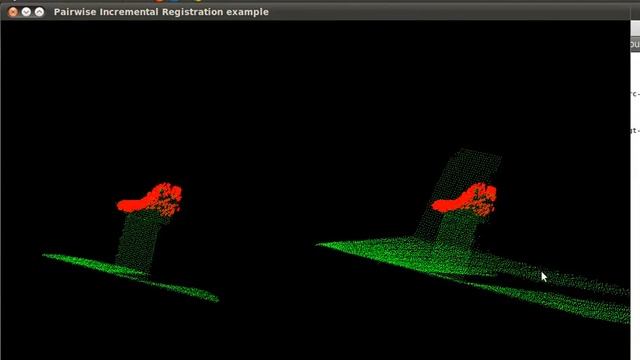The width and height of the screenshot is (640, 360).
Task: Minimize the Pairwise Incremental Registration window
Action: (26, 12)
